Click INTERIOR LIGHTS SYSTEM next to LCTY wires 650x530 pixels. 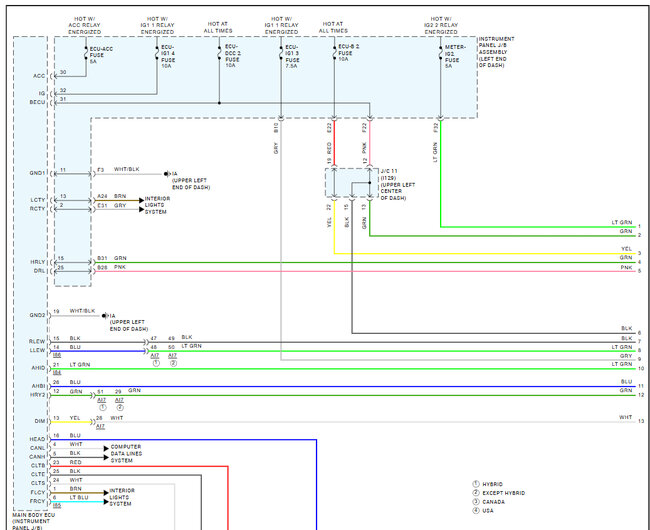click(x=157, y=205)
